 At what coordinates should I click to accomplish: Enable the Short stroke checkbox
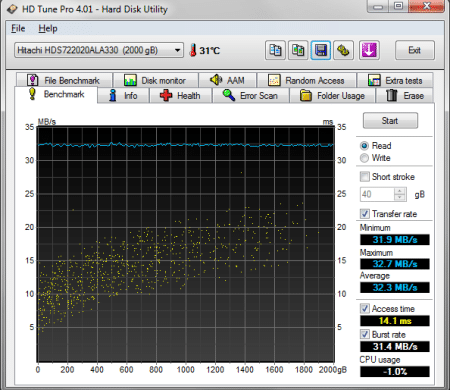365,177
